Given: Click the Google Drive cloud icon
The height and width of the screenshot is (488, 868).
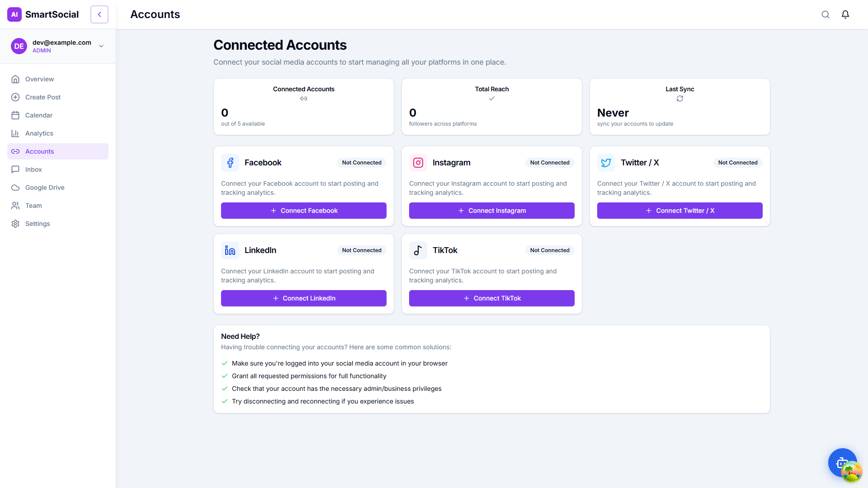Looking at the screenshot, I should pyautogui.click(x=15, y=188).
